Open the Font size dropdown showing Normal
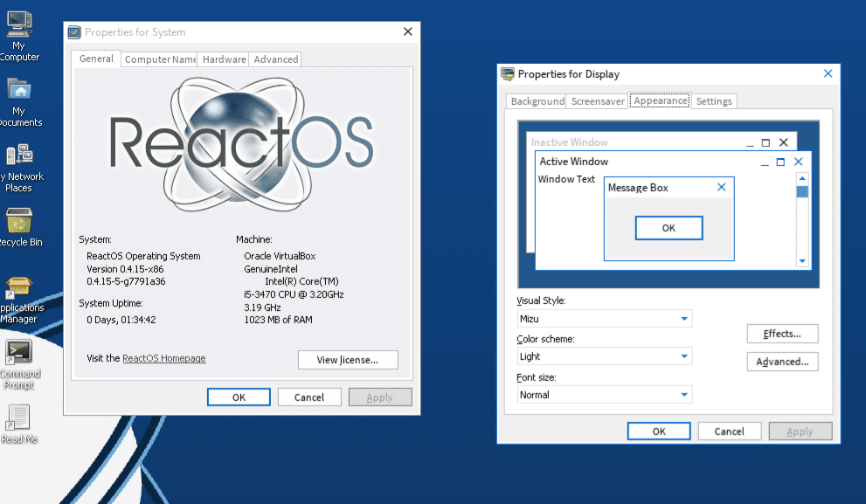This screenshot has height=504, width=866. pyautogui.click(x=684, y=394)
